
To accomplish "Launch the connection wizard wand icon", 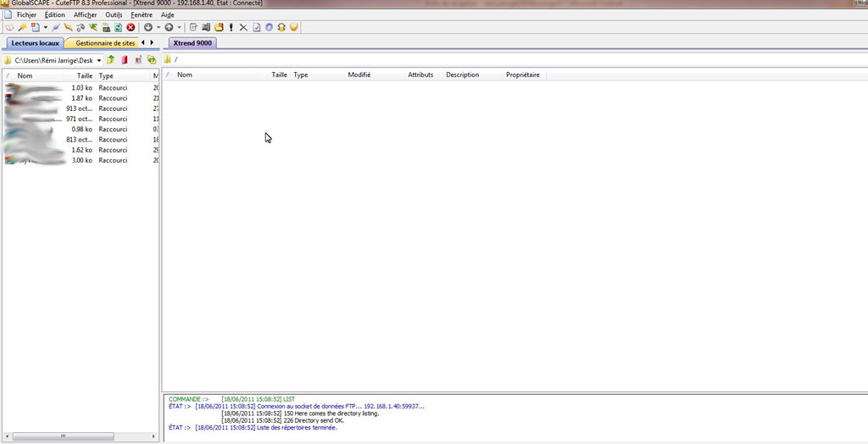I will (x=22, y=27).
